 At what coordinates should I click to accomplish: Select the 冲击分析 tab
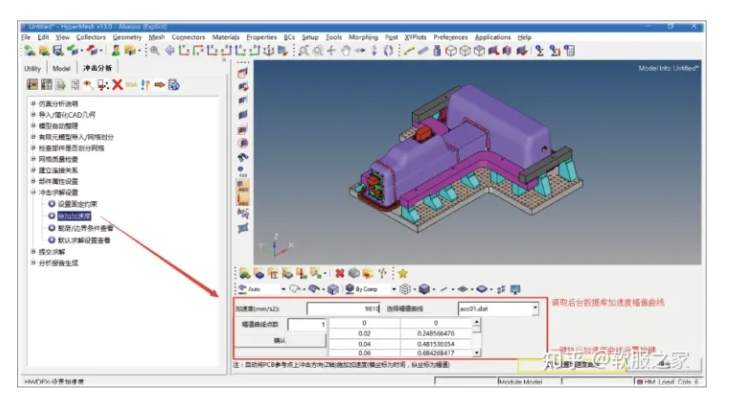coord(98,68)
